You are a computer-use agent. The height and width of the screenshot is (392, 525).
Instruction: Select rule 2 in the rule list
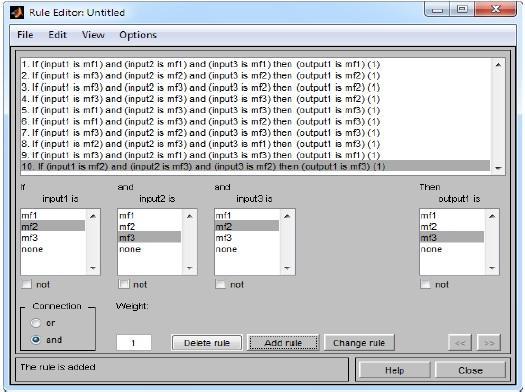click(x=256, y=76)
